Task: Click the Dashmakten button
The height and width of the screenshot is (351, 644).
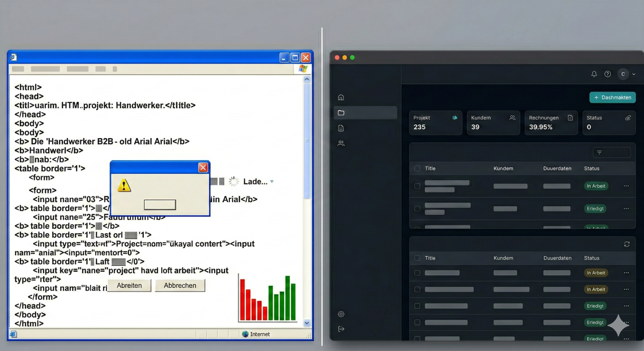Action: [613, 98]
